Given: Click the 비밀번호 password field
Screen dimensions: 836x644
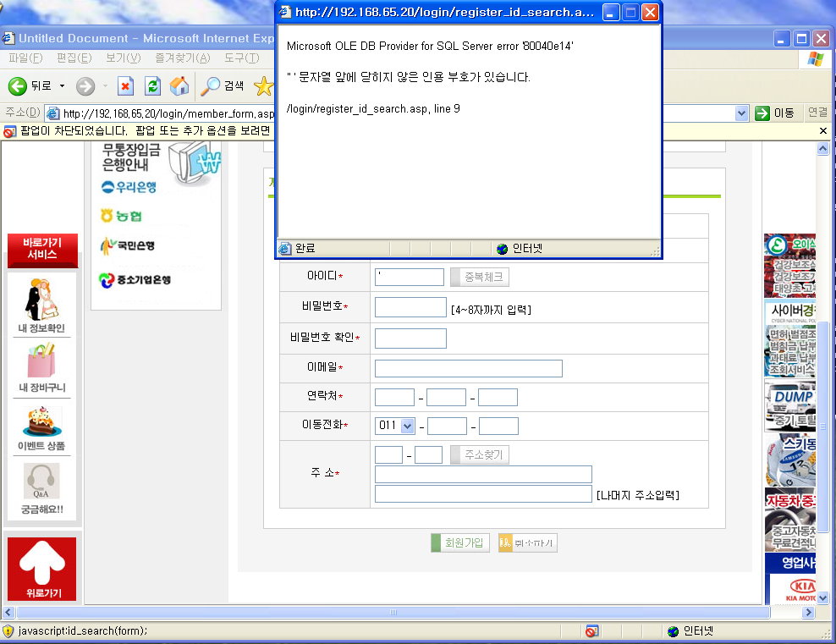Looking at the screenshot, I should click(410, 307).
